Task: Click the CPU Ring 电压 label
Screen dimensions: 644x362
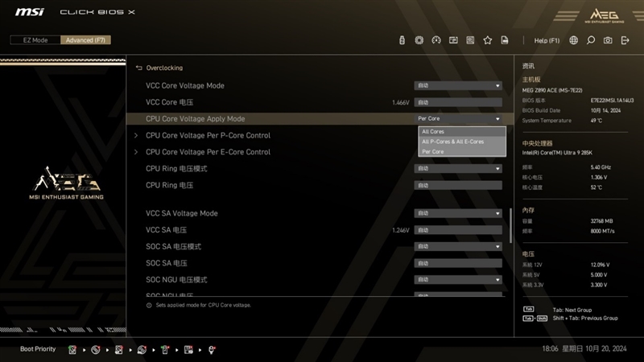Action: click(x=169, y=186)
